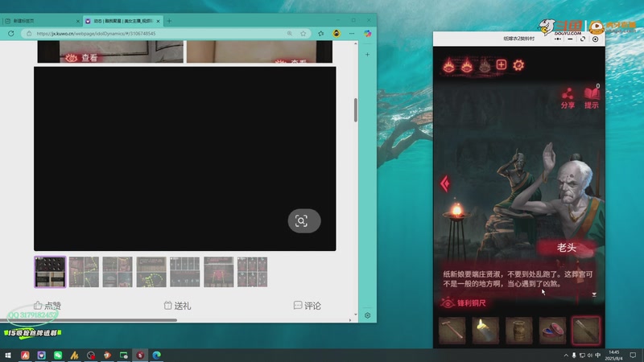Advance the dialogue with the down arrow
644x362 pixels.
(594, 294)
